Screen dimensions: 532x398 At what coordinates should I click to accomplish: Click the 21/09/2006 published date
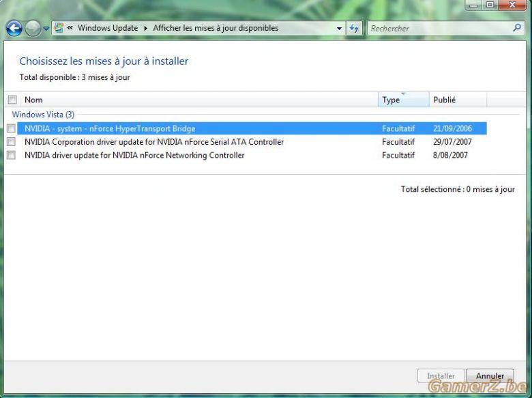coord(452,128)
